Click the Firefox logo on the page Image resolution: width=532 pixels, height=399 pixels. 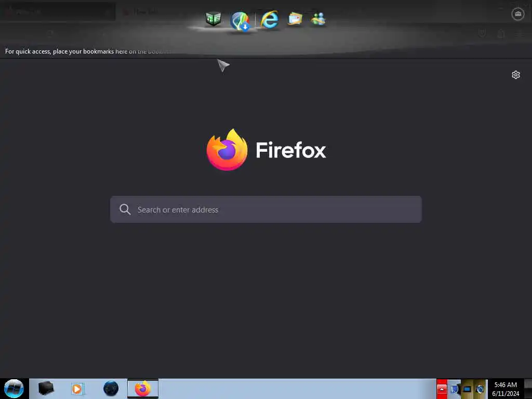227,150
